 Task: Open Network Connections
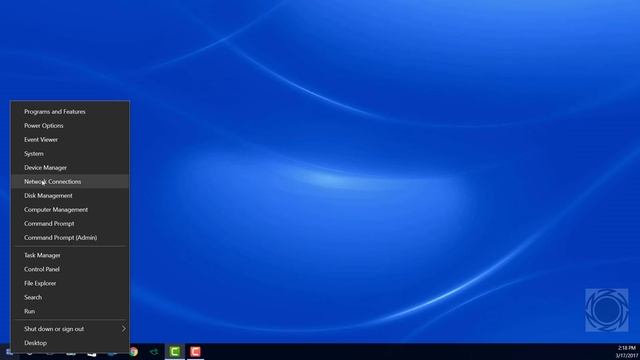[x=70, y=181]
